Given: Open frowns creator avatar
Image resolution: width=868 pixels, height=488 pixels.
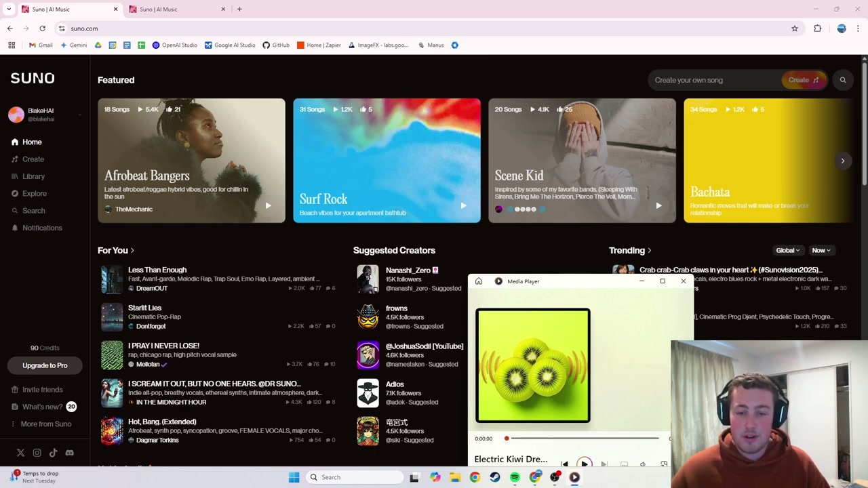Looking at the screenshot, I should tap(368, 317).
